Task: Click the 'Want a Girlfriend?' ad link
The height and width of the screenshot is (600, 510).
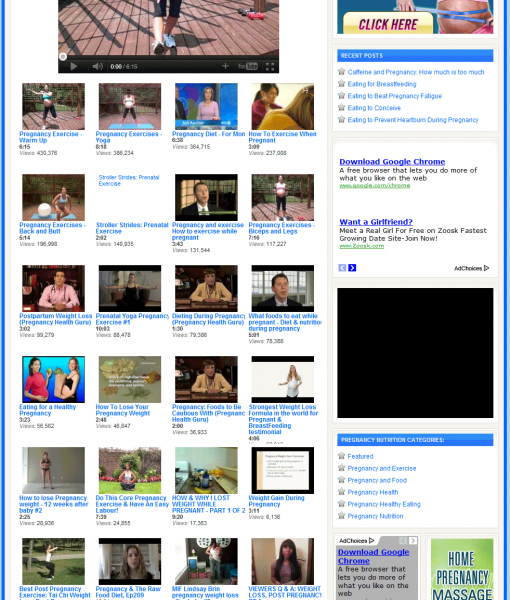Action: point(376,222)
